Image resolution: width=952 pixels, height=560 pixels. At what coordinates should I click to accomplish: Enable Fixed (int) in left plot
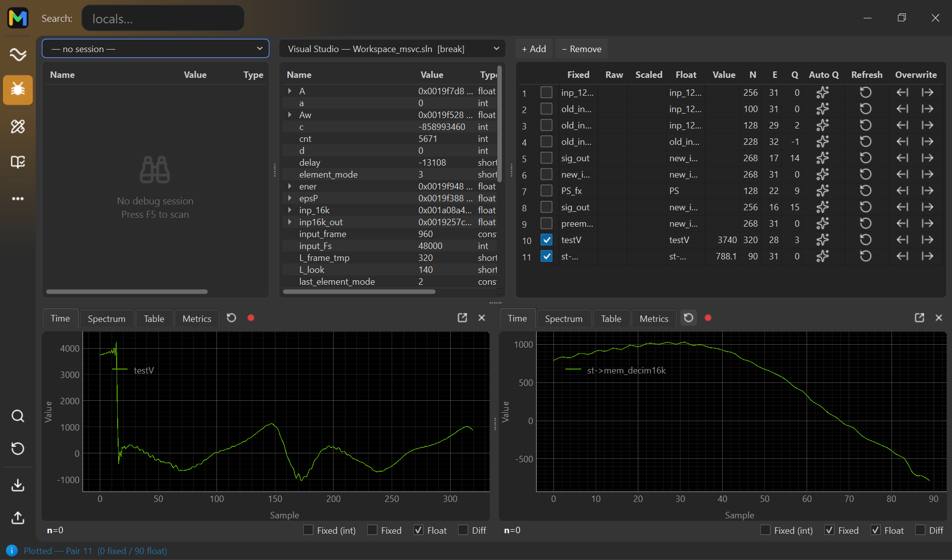pos(308,530)
